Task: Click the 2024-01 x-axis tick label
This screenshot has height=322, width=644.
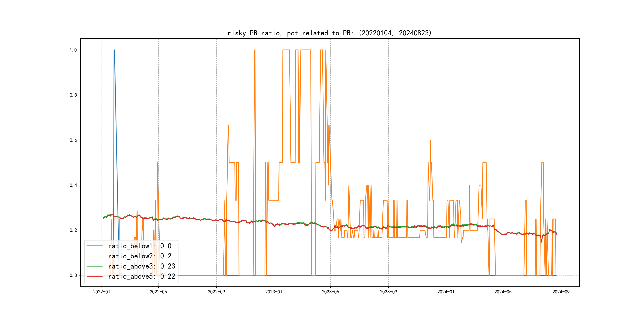Action: coord(446,292)
